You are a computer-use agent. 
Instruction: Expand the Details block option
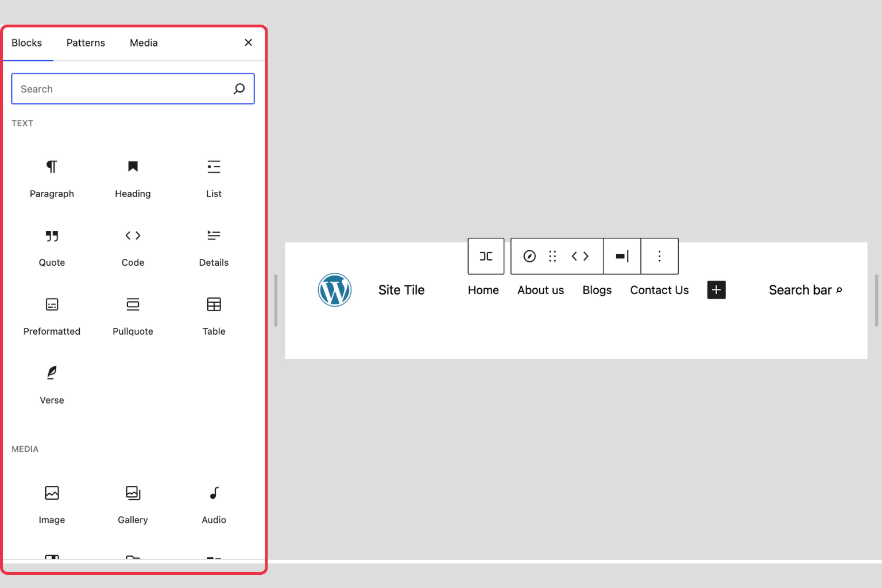(214, 247)
